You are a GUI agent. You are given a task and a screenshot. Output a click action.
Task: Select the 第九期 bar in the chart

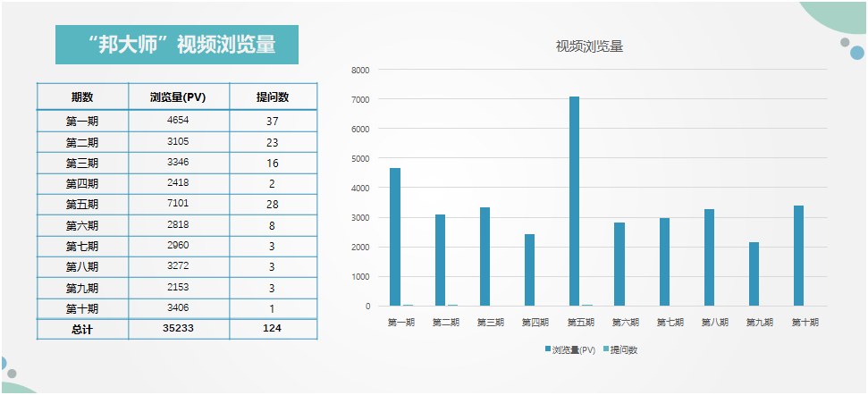click(x=754, y=273)
